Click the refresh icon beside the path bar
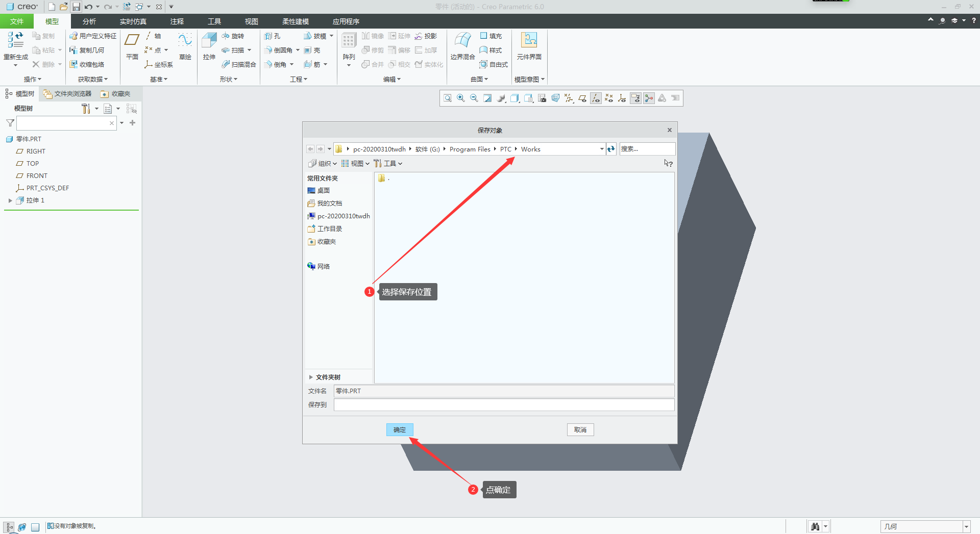Viewport: 980px width, 534px height. (611, 149)
